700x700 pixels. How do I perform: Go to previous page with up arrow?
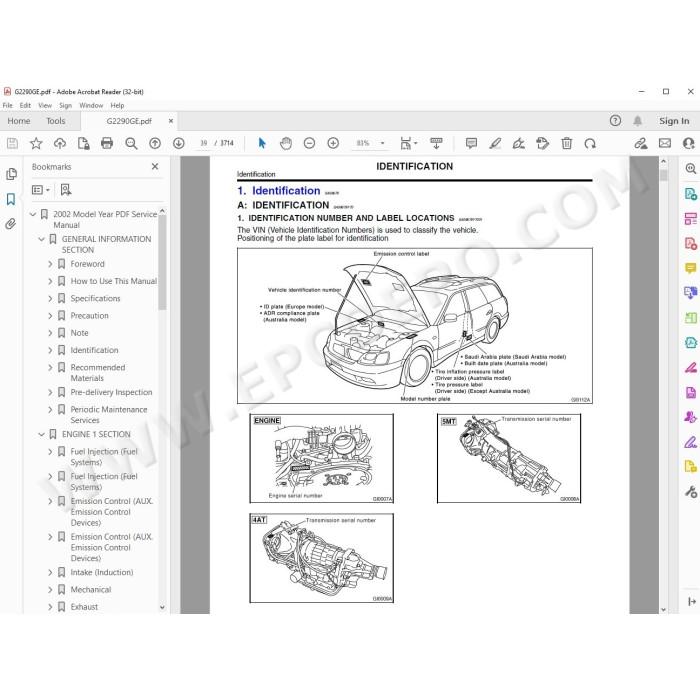155,143
